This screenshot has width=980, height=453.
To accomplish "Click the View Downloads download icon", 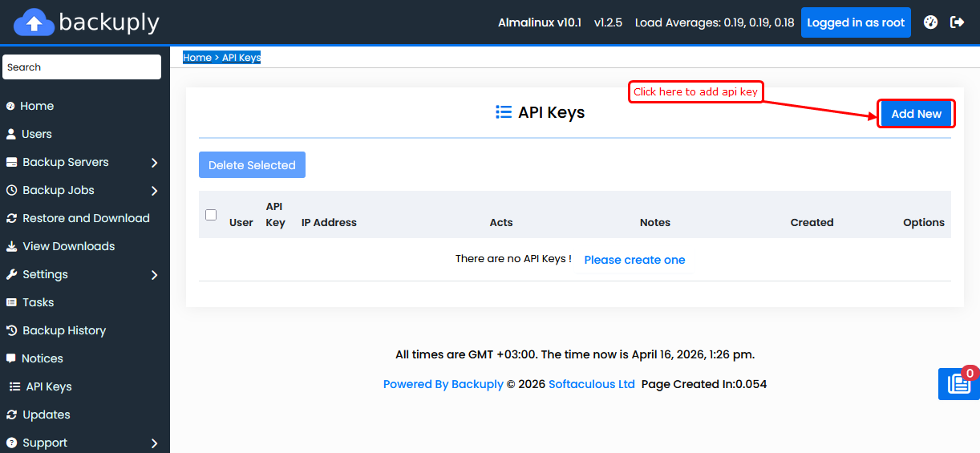I will pyautogui.click(x=11, y=246).
